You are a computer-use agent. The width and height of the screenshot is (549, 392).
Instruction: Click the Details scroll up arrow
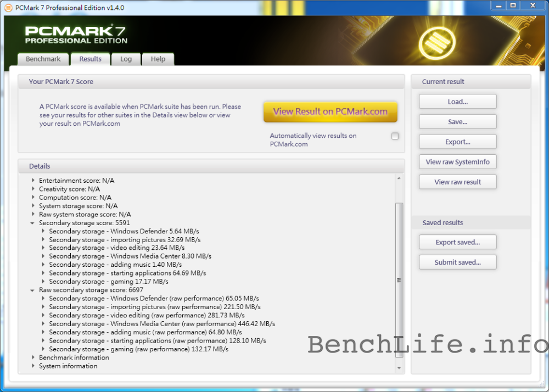(x=399, y=178)
